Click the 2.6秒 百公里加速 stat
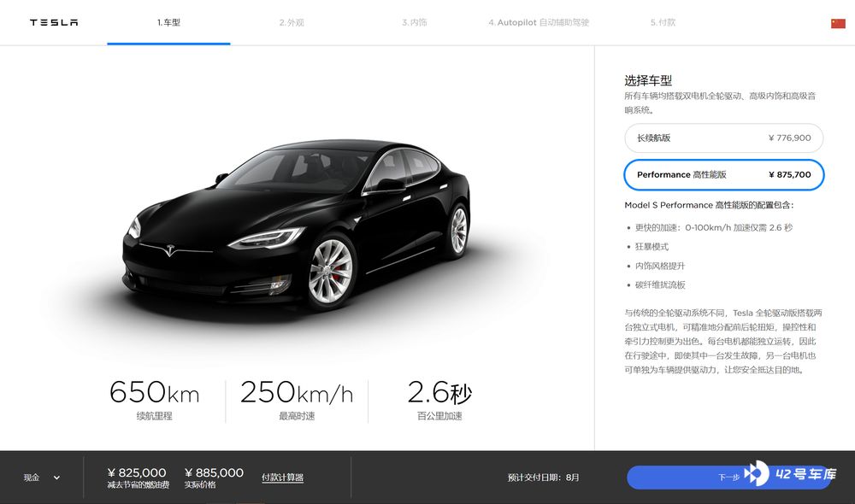855x504 pixels. point(439,401)
